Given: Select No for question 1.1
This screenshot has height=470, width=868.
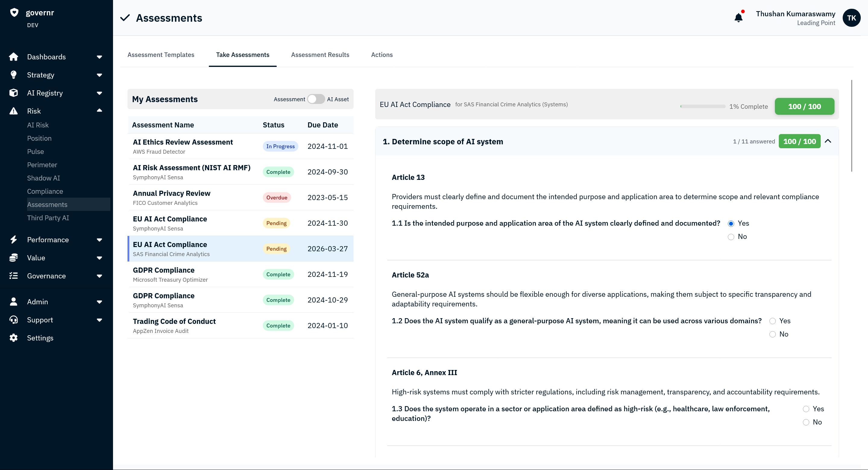Looking at the screenshot, I should pos(731,237).
